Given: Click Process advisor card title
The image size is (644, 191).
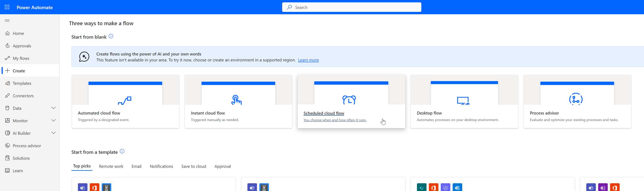Looking at the screenshot, I should (544, 113).
